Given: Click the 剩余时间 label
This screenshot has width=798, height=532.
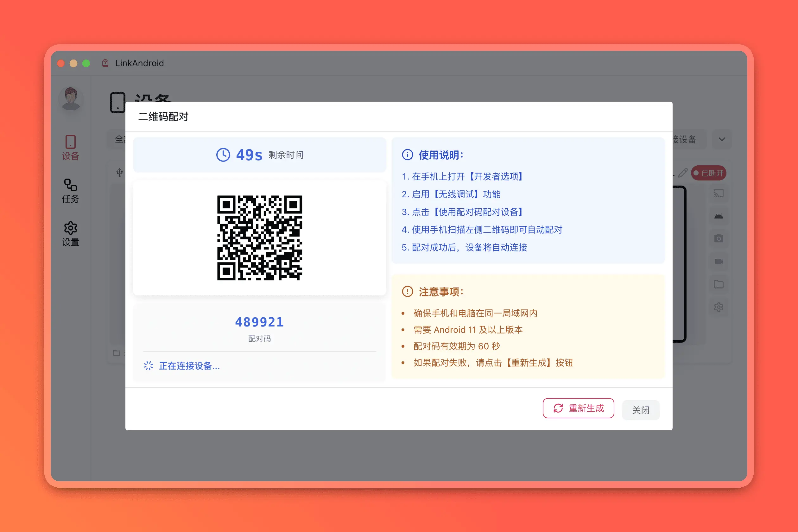Looking at the screenshot, I should coord(286,155).
